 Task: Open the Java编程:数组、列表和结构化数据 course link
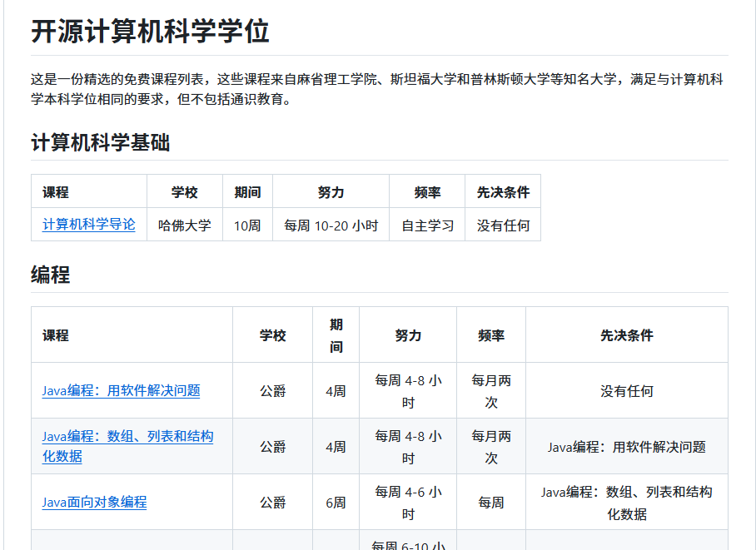tap(127, 446)
